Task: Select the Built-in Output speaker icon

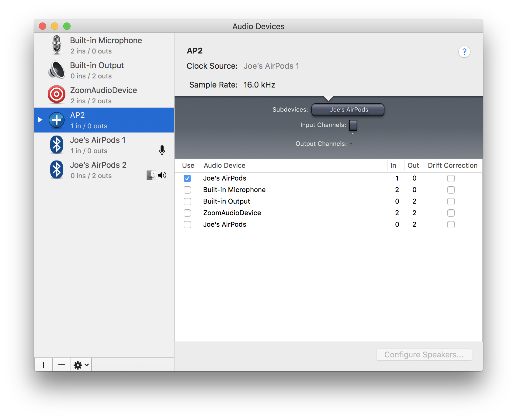Action: 57,70
